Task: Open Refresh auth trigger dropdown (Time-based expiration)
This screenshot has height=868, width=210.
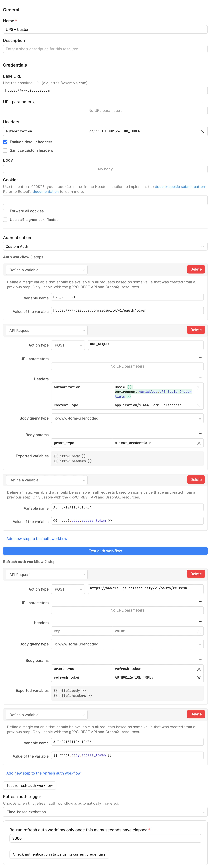Action: coord(105,812)
